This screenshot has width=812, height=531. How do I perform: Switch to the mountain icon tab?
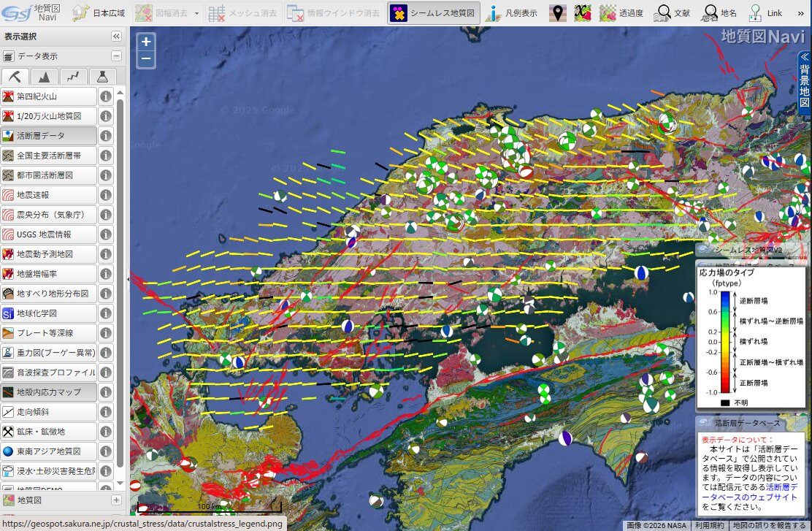44,76
